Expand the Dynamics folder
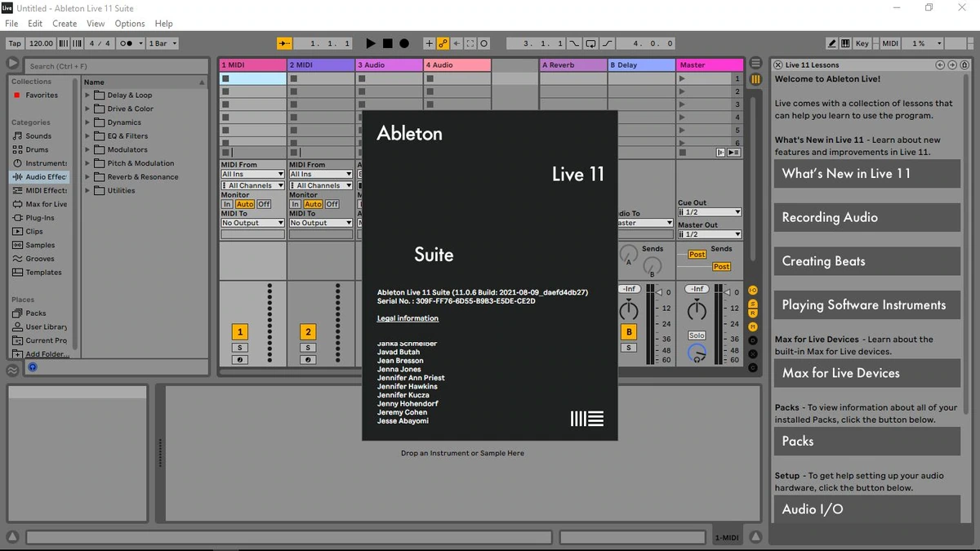 [x=87, y=122]
